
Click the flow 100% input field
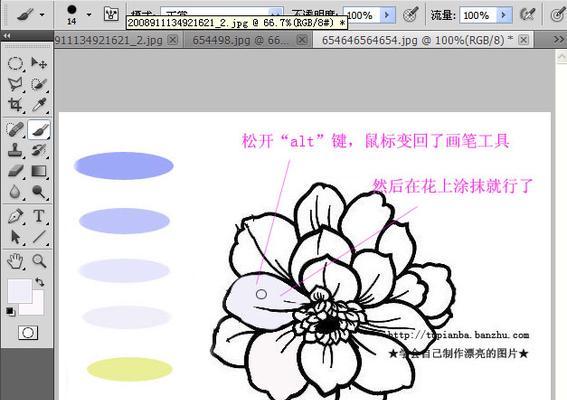478,15
